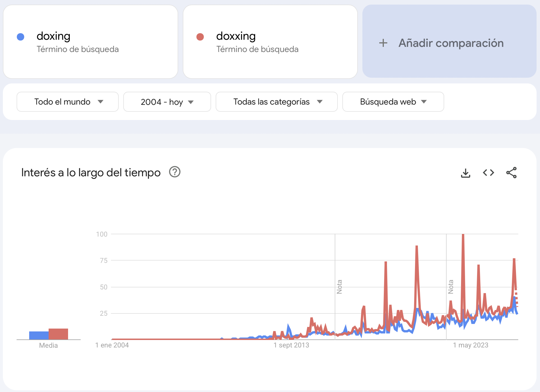The width and height of the screenshot is (540, 392).
Task: Click the tallest red peak at 100
Action: (463, 235)
